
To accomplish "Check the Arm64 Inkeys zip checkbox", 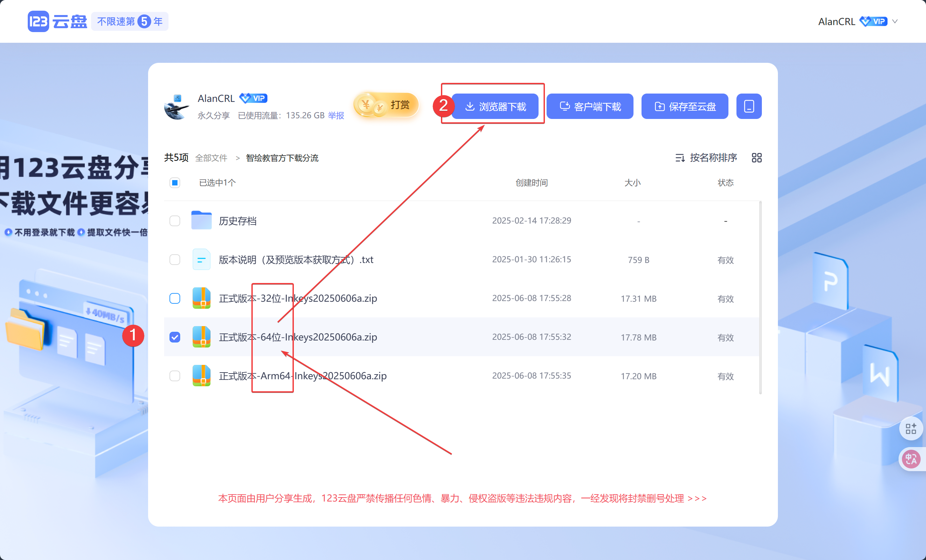I will (x=175, y=376).
